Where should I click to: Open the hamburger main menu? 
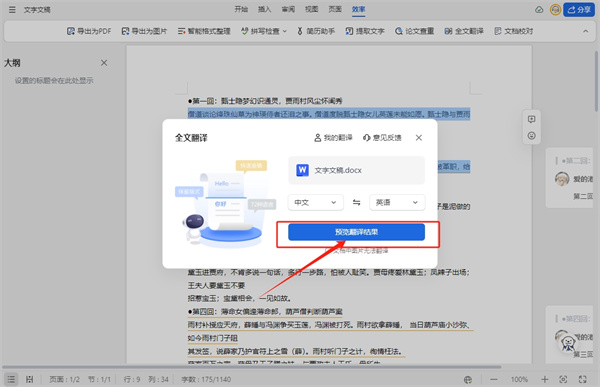click(12, 10)
